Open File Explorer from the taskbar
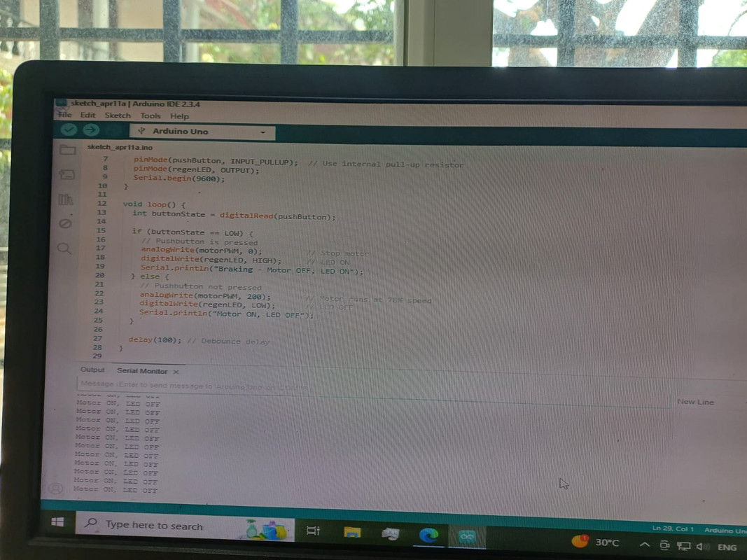The image size is (747, 560). pyautogui.click(x=352, y=533)
